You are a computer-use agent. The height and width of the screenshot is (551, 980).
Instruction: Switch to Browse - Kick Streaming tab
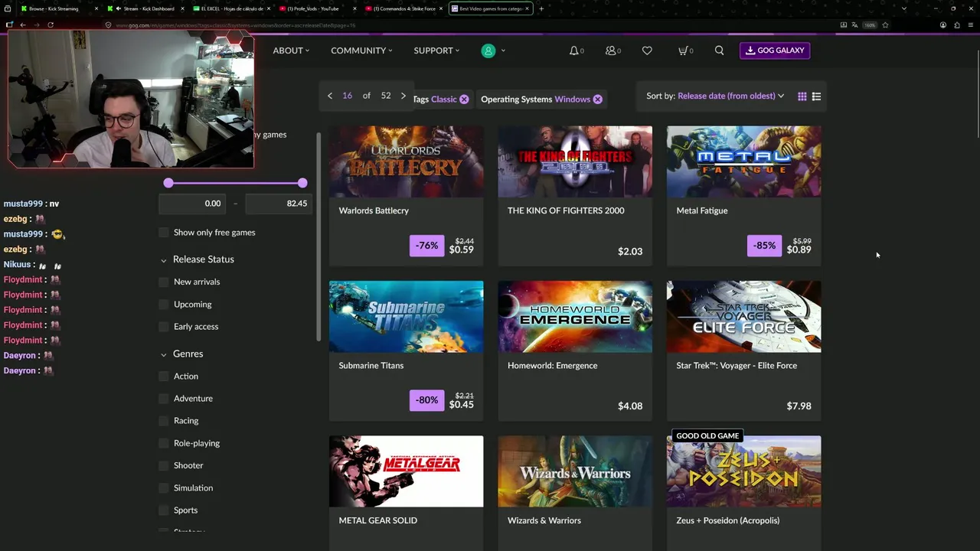(x=57, y=8)
